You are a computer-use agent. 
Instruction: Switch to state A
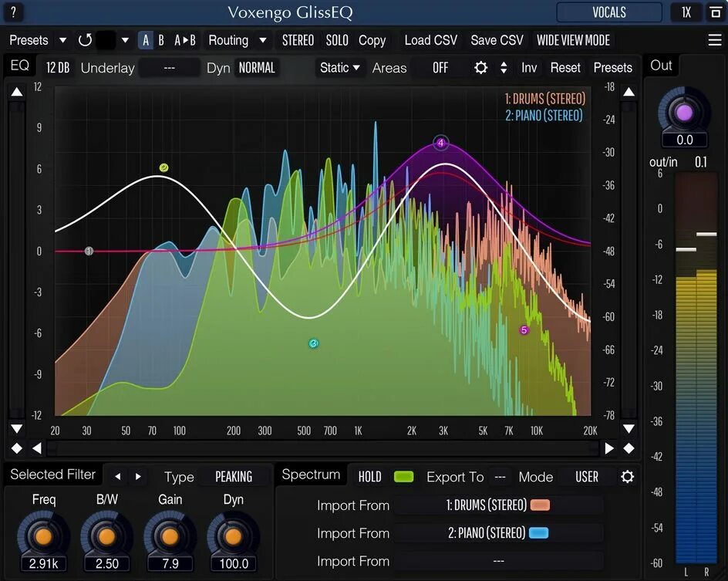pos(146,40)
